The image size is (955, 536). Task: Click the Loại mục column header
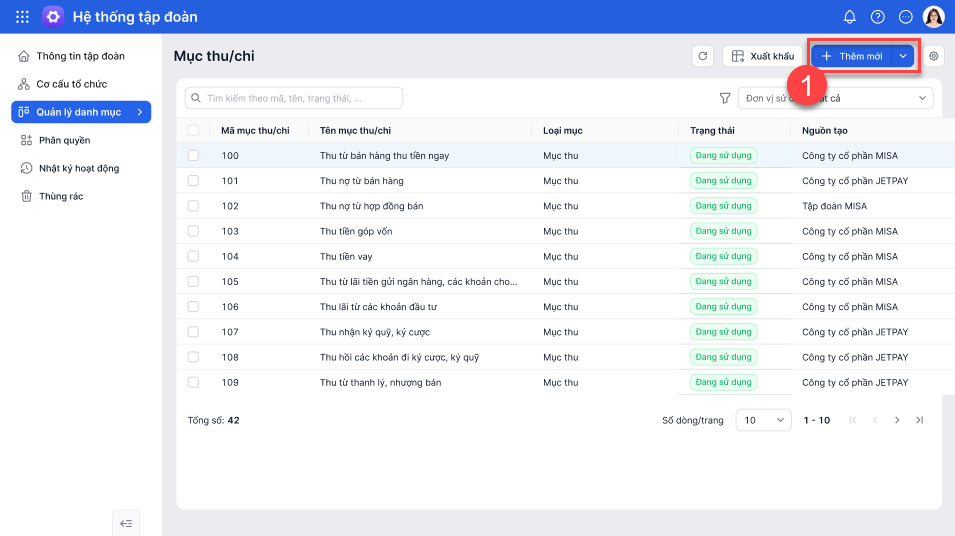[x=563, y=130]
